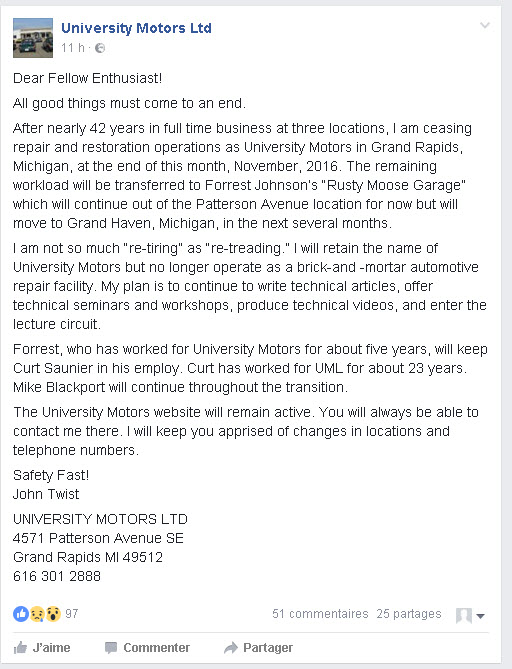Open the 11 h post timestamp
512x669 pixels.
[73, 48]
